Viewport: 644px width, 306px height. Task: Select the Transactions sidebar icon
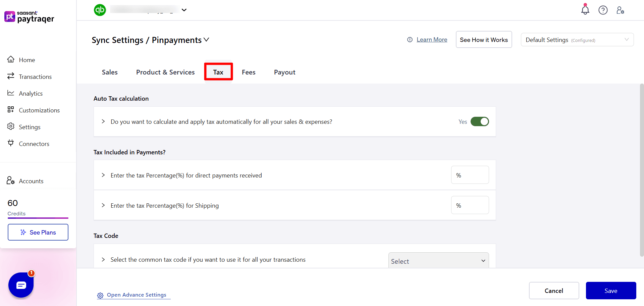pyautogui.click(x=11, y=76)
